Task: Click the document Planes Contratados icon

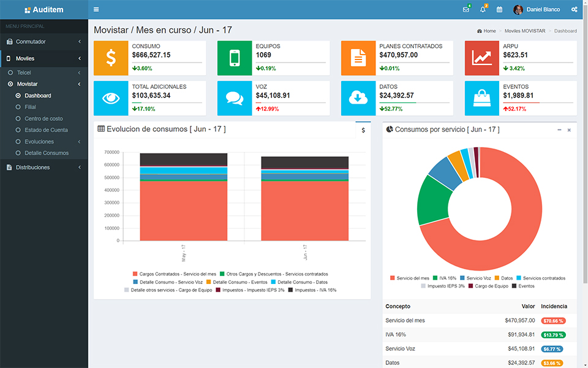Action: pyautogui.click(x=358, y=58)
